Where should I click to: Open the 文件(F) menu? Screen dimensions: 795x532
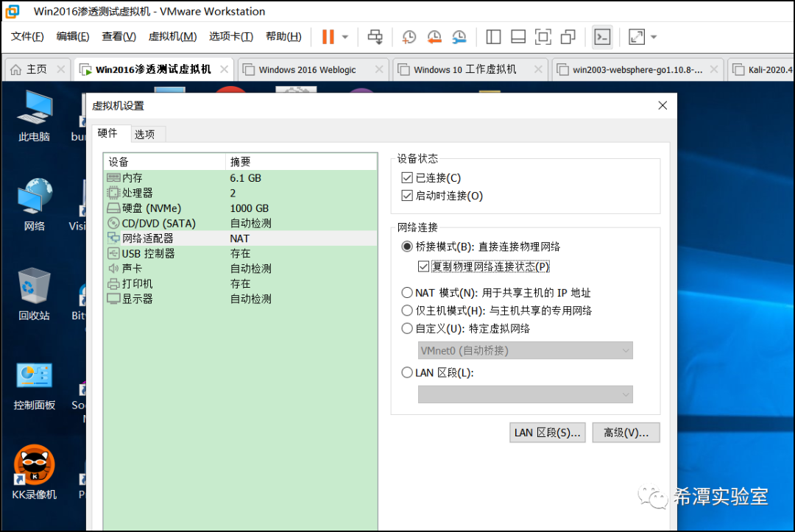[27, 37]
